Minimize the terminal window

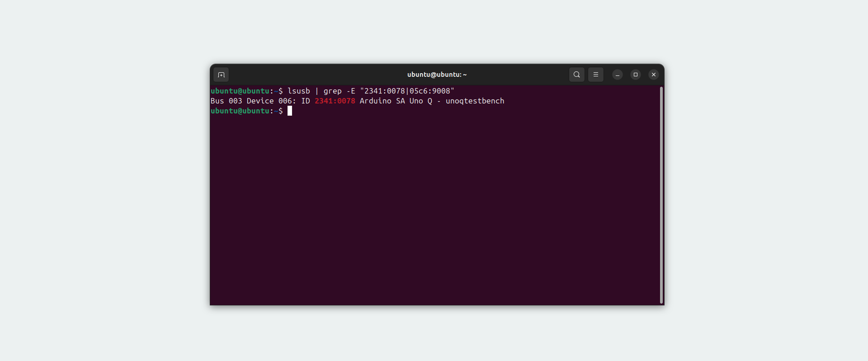tap(618, 75)
